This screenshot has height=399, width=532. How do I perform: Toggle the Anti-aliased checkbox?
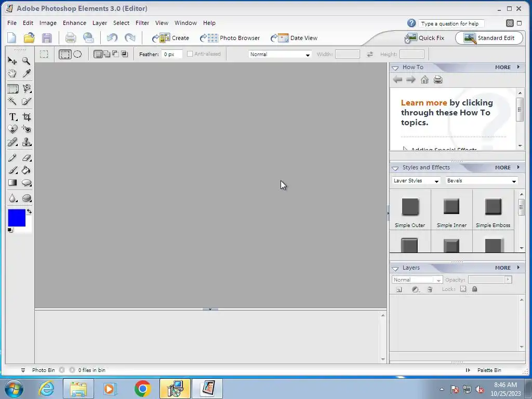[x=190, y=54]
